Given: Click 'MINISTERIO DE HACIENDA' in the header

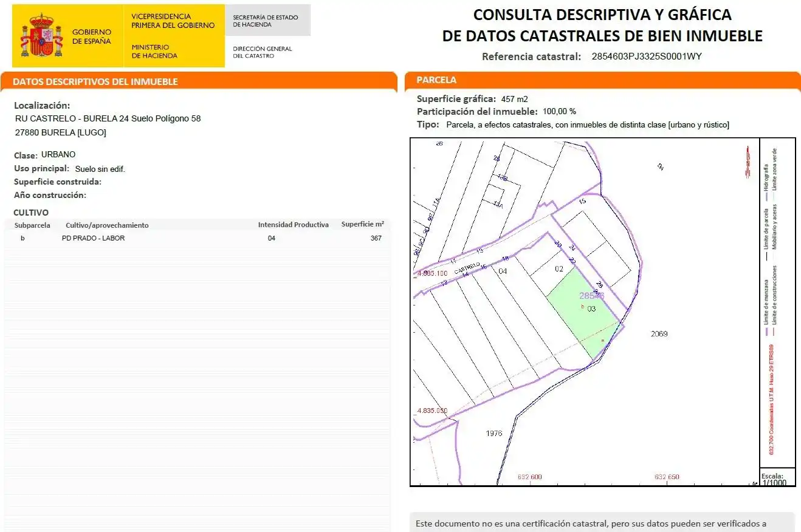Looking at the screenshot, I should pyautogui.click(x=154, y=51).
